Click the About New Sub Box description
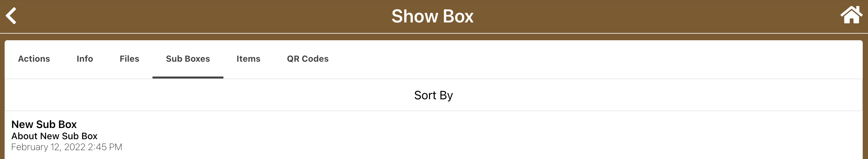 click(x=54, y=136)
